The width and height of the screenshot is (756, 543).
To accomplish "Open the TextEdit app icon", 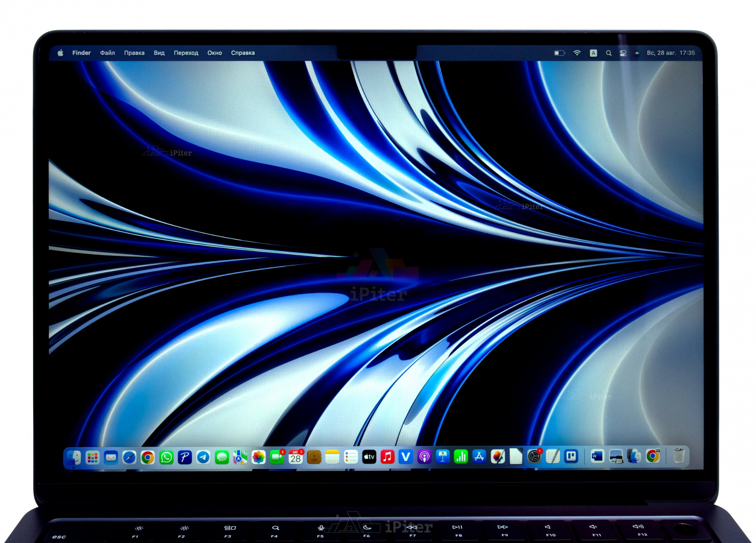I will pos(553,457).
